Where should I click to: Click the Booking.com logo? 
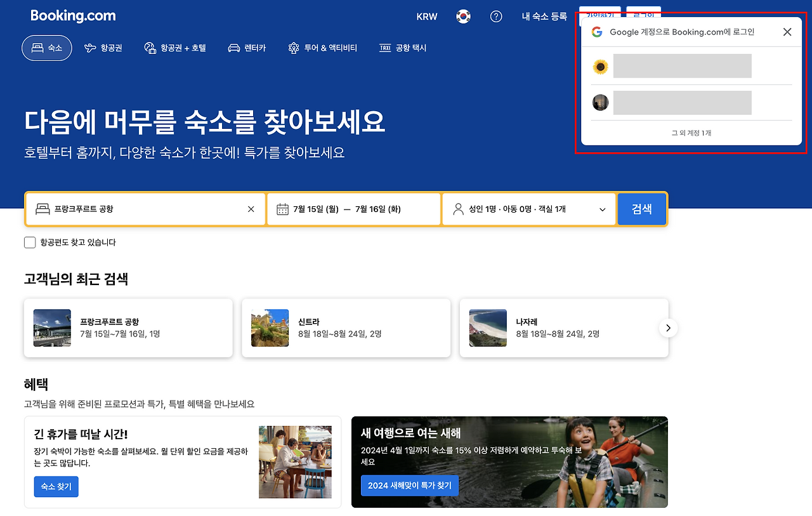click(x=73, y=16)
